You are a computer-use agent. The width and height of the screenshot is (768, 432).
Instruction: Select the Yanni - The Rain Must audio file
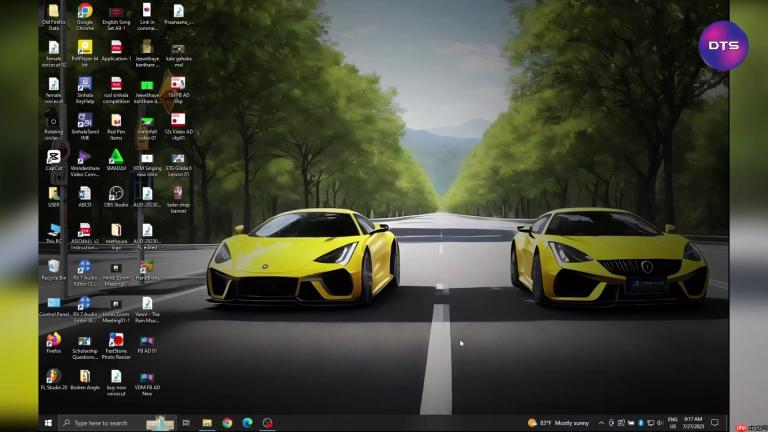click(x=147, y=310)
